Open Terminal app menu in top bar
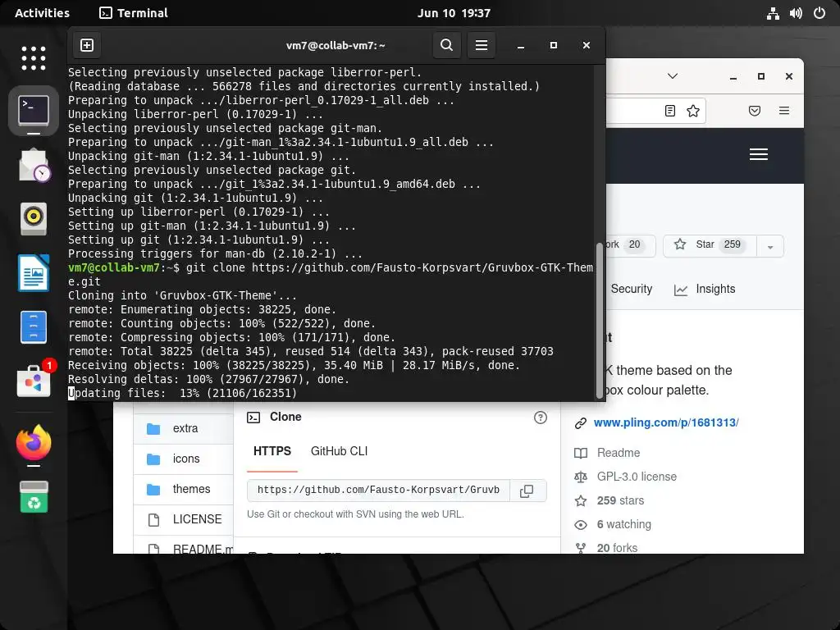This screenshot has height=630, width=840. [x=134, y=13]
